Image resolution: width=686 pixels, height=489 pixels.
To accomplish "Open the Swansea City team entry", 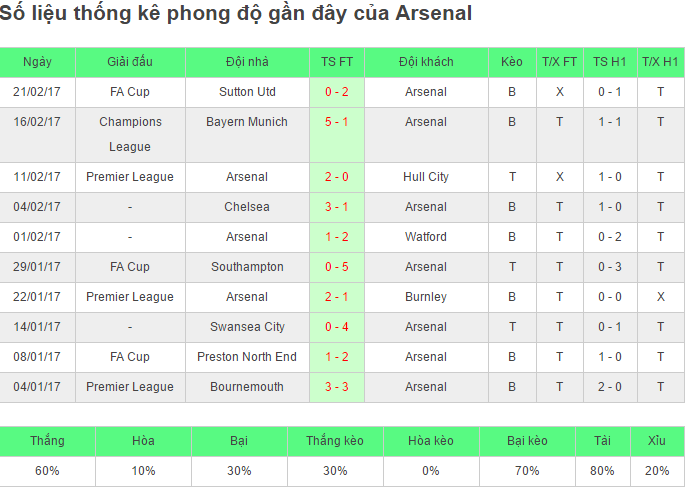I will coord(247,327).
